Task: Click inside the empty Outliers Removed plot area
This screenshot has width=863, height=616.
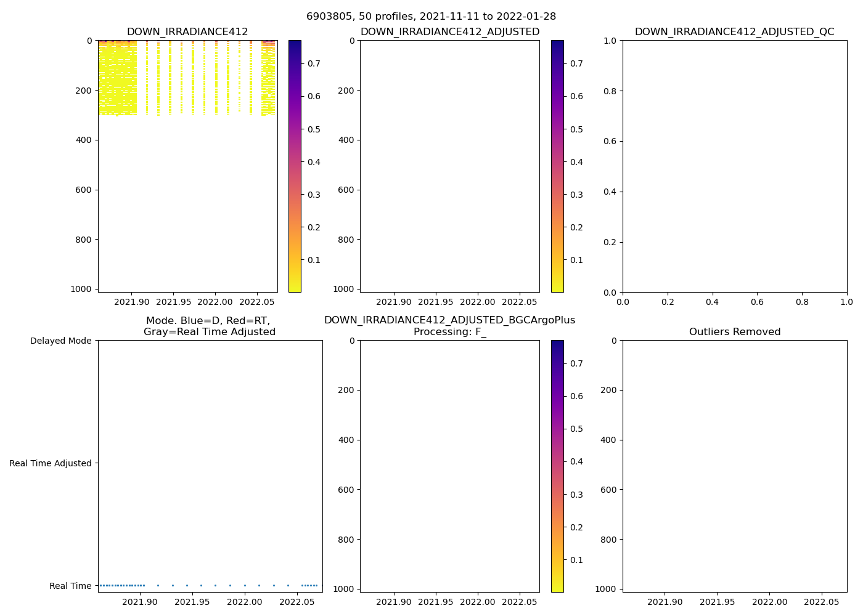Action: tap(734, 466)
